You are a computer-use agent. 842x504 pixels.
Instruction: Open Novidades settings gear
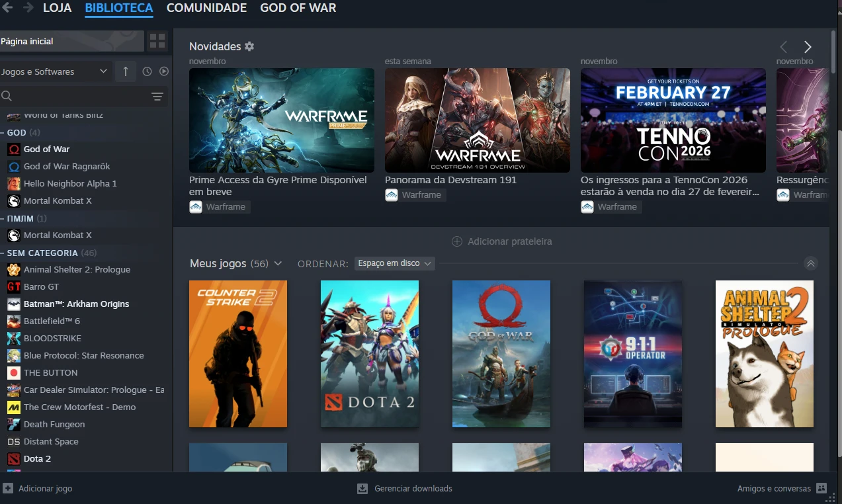click(x=249, y=46)
